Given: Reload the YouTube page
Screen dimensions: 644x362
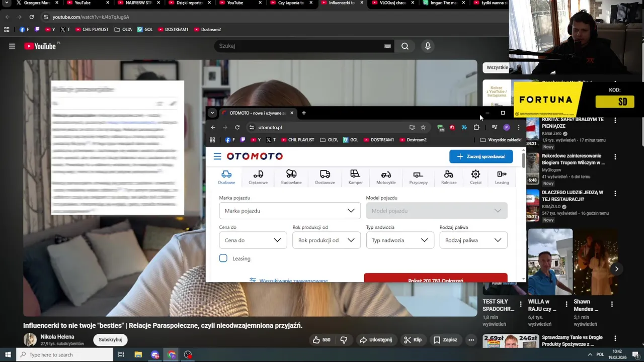Looking at the screenshot, I should point(32,17).
